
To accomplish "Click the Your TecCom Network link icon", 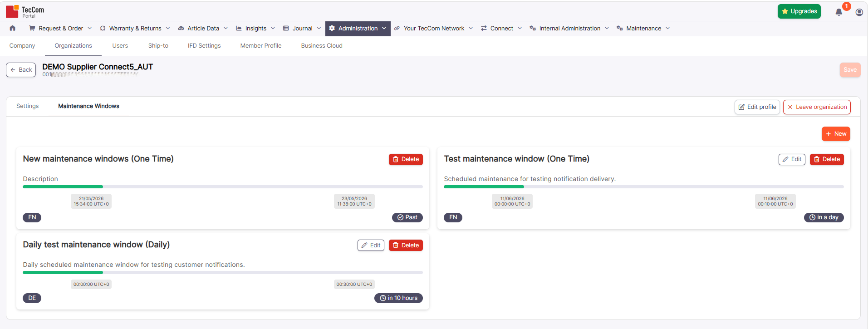I will [397, 28].
